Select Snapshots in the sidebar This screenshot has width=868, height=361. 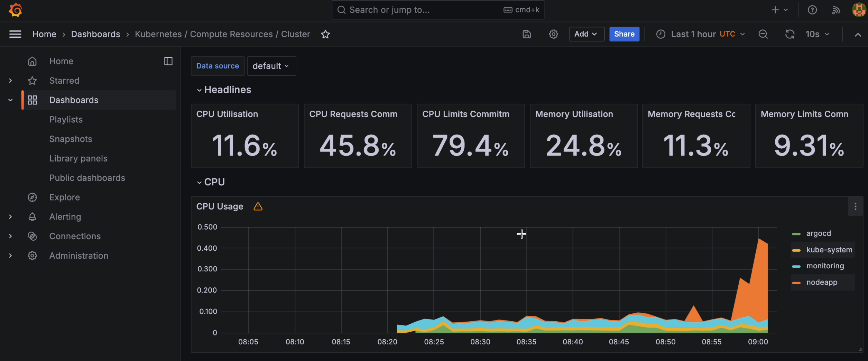71,139
